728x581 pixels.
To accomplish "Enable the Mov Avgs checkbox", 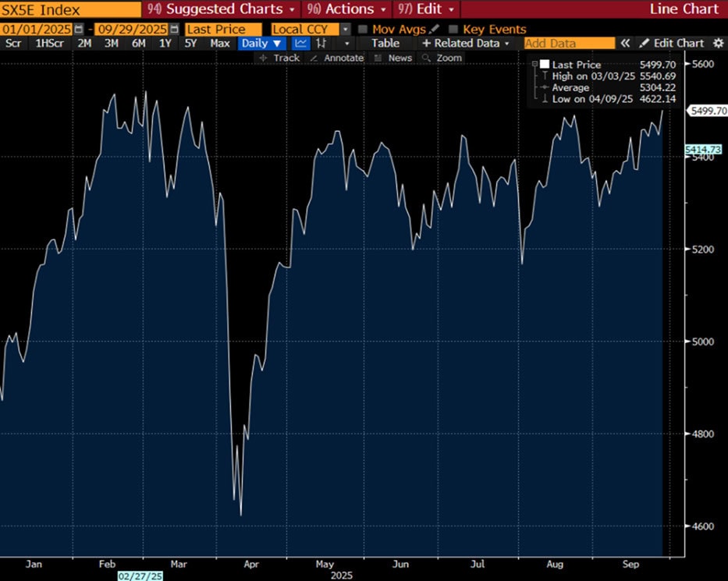I will (363, 30).
